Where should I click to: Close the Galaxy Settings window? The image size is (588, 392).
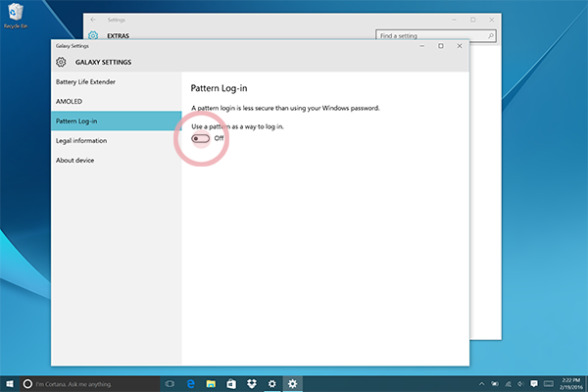click(x=460, y=46)
